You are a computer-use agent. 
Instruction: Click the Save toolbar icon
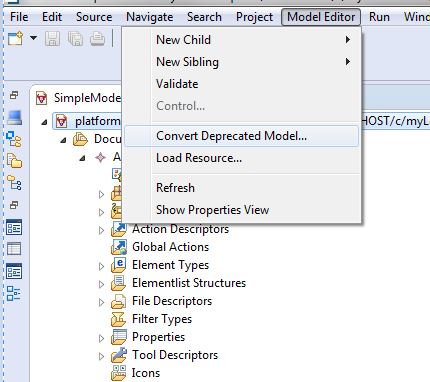click(53, 39)
